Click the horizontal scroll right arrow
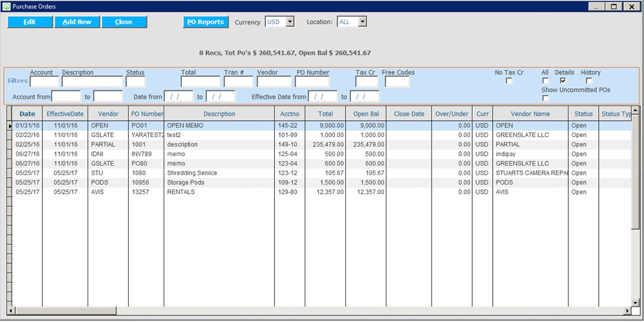The height and width of the screenshot is (322, 644). tap(627, 310)
